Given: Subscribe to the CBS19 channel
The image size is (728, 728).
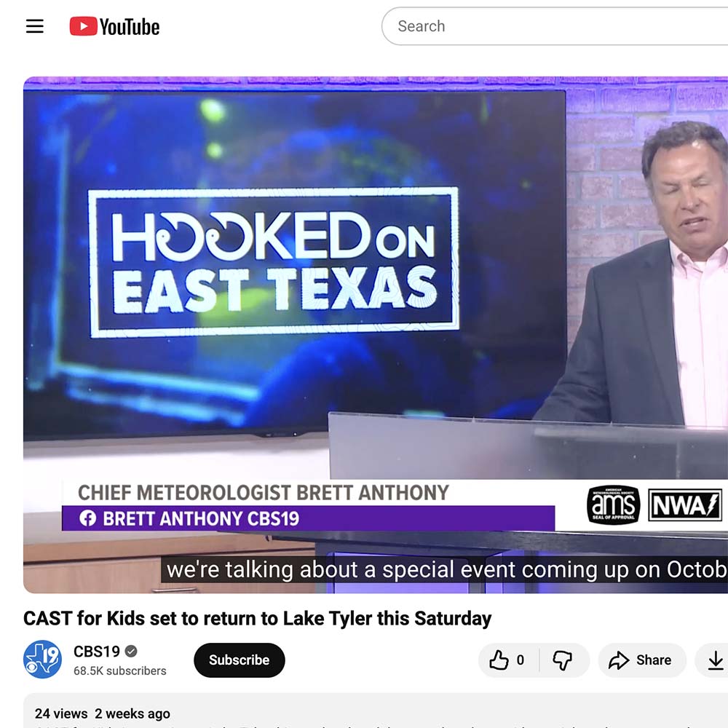Looking at the screenshot, I should pyautogui.click(x=239, y=660).
